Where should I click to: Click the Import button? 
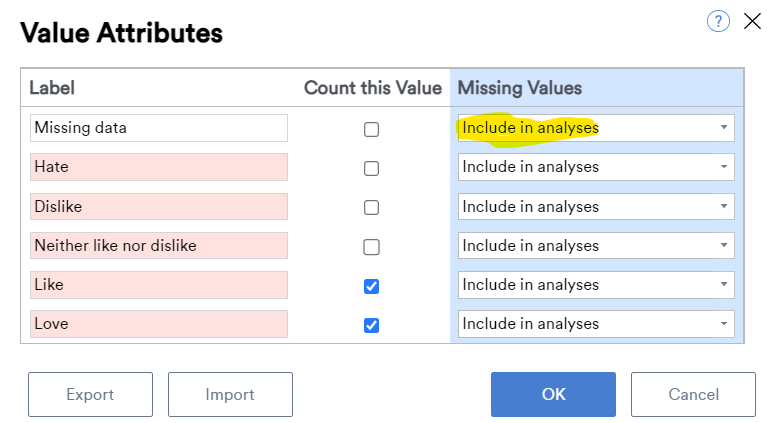tap(230, 394)
